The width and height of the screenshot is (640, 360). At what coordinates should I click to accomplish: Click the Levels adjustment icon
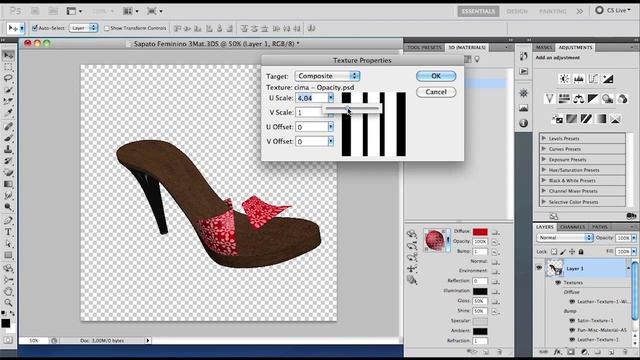click(x=578, y=79)
